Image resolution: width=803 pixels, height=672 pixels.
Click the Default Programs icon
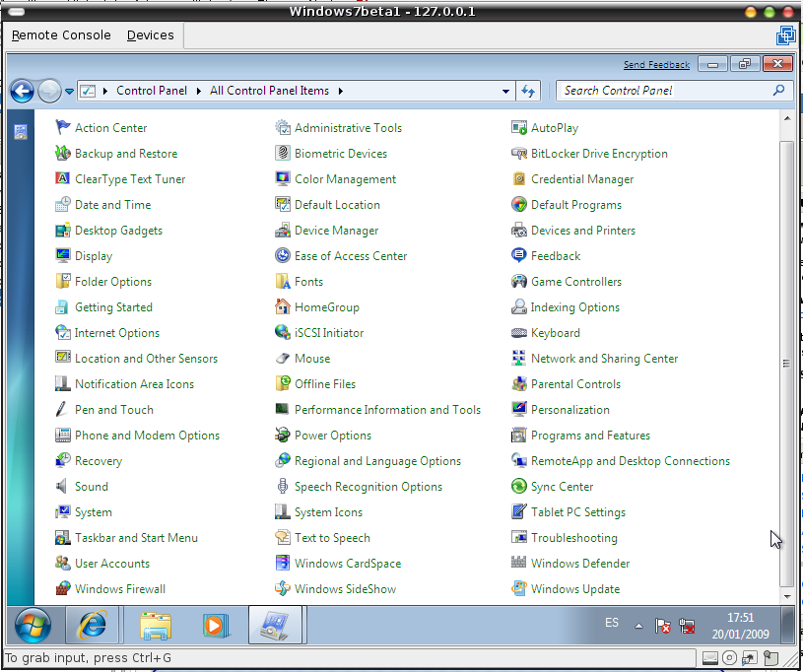[519, 204]
